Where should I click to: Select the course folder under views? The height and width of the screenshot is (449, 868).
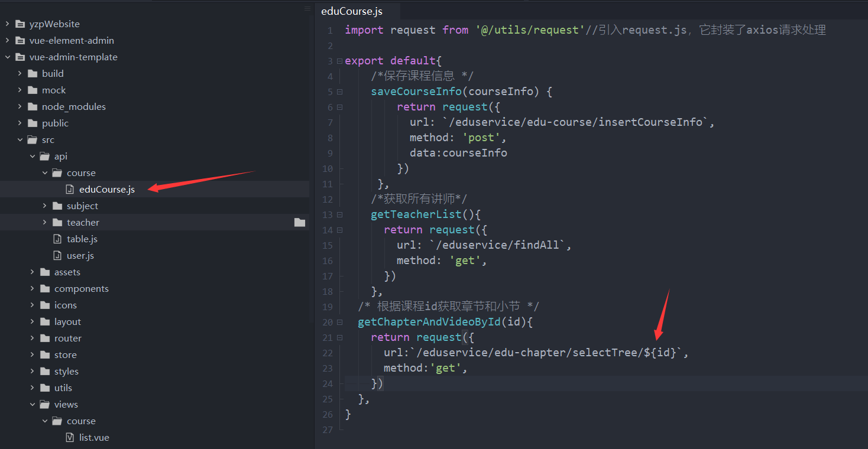click(81, 421)
